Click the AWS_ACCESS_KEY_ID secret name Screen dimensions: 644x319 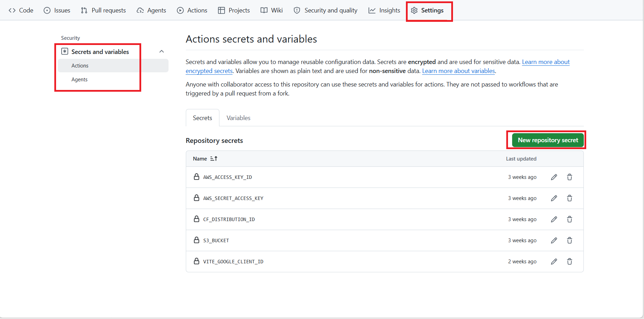227,177
